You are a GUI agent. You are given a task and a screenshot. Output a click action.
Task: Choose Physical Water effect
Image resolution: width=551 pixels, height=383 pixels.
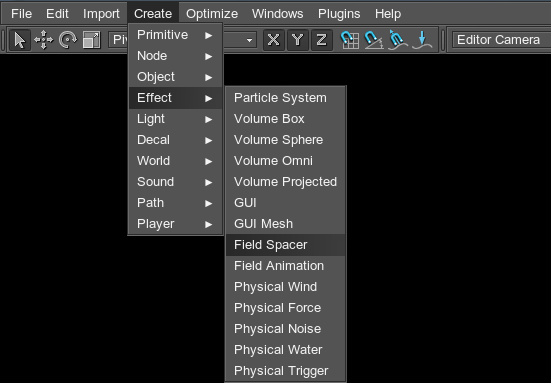click(x=285, y=350)
